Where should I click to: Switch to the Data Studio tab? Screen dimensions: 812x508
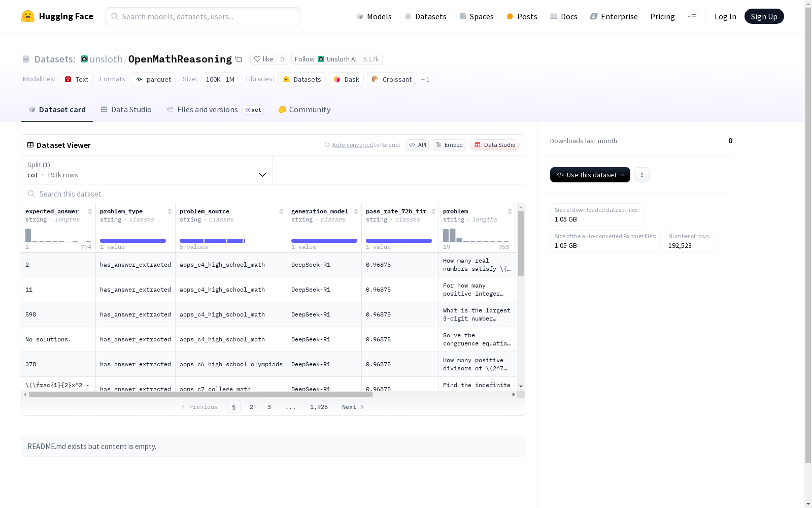click(126, 110)
